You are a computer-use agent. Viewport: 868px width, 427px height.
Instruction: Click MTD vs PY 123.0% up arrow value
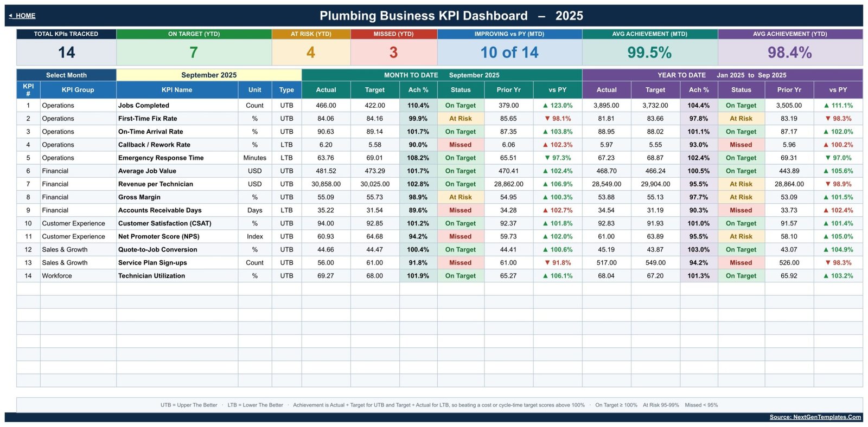[x=558, y=106]
